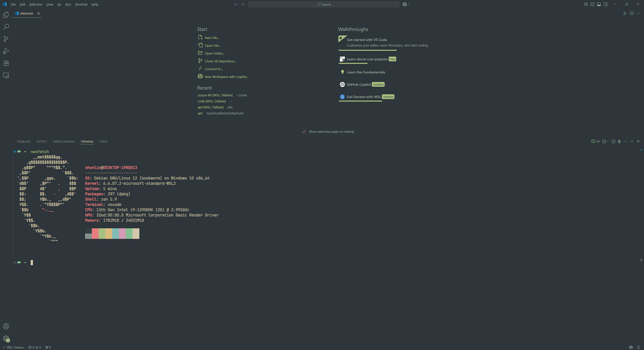Open Learn about rust-analyzer walkthrough

[367, 59]
